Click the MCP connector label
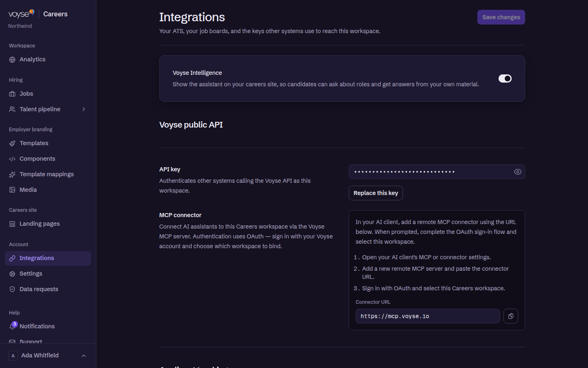 pos(180,215)
